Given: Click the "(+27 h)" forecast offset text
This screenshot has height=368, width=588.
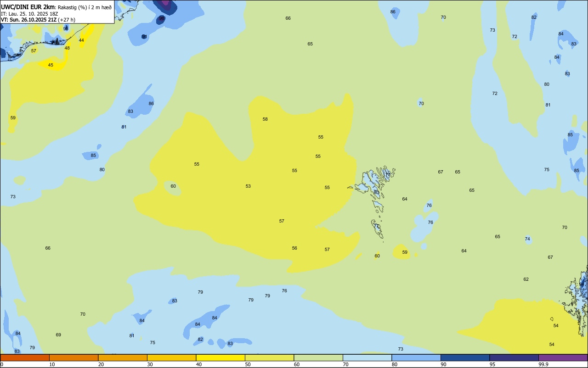Looking at the screenshot, I should (x=67, y=20).
